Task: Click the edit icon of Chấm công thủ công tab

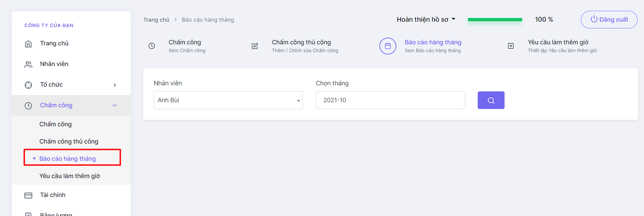Action: pyautogui.click(x=255, y=46)
